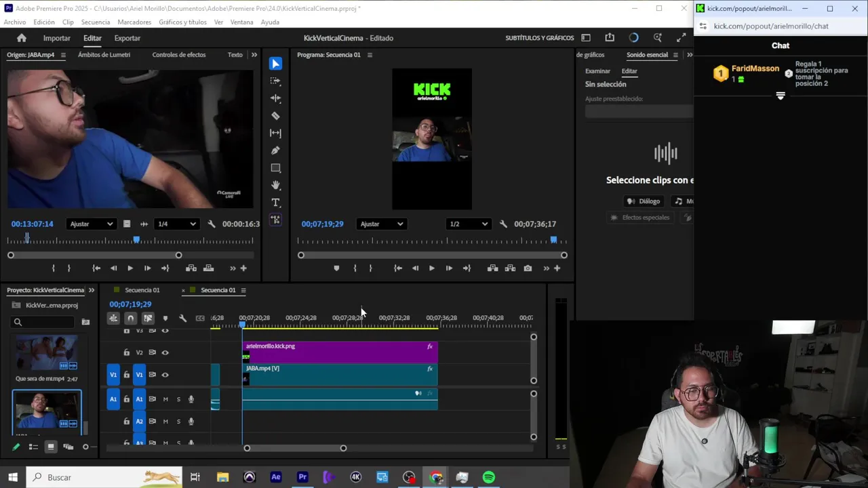Screen dimensions: 868x488
Task: Click Insert button in Source monitor
Action: pos(191,268)
